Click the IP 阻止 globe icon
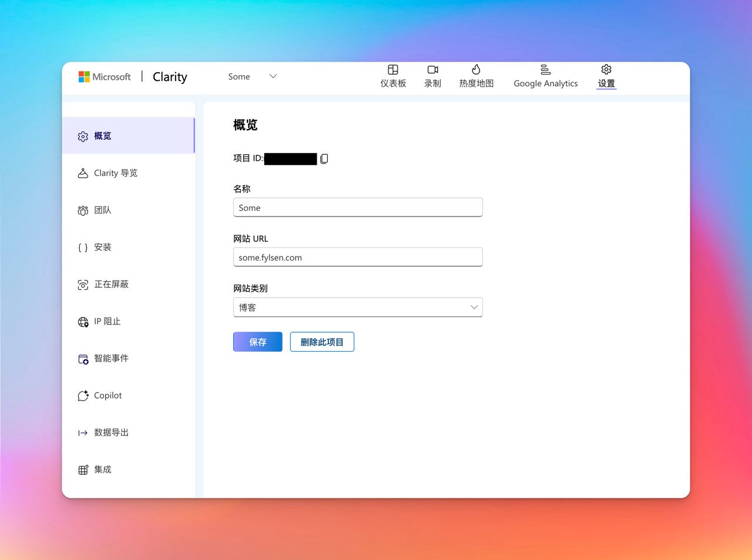This screenshot has height=560, width=752. (x=83, y=322)
